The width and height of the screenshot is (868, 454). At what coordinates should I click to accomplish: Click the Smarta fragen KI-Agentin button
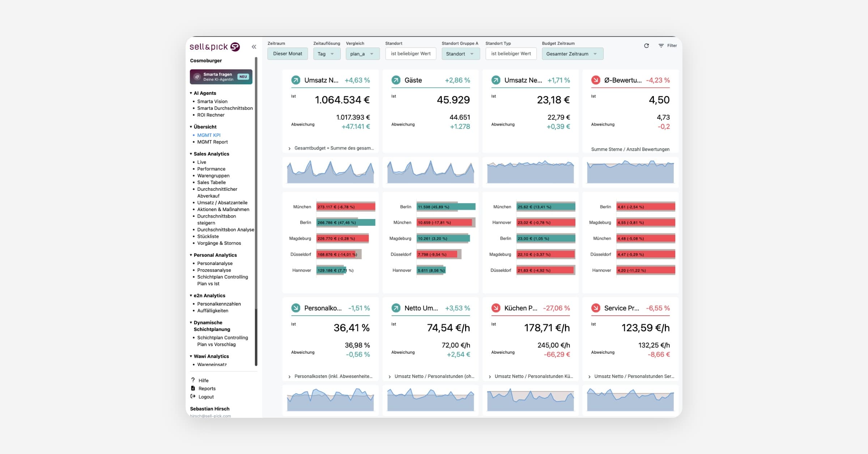pyautogui.click(x=221, y=77)
